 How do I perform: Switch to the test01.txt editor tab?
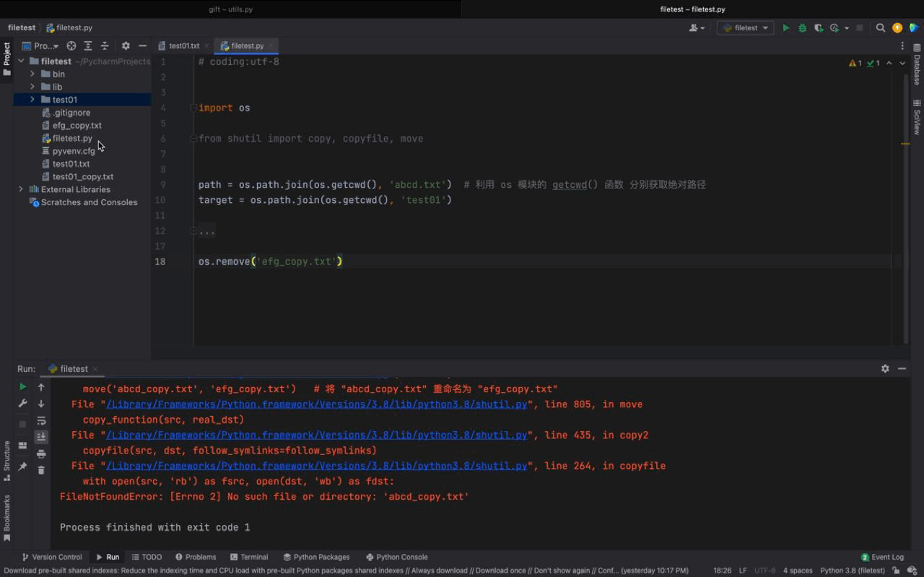[184, 45]
